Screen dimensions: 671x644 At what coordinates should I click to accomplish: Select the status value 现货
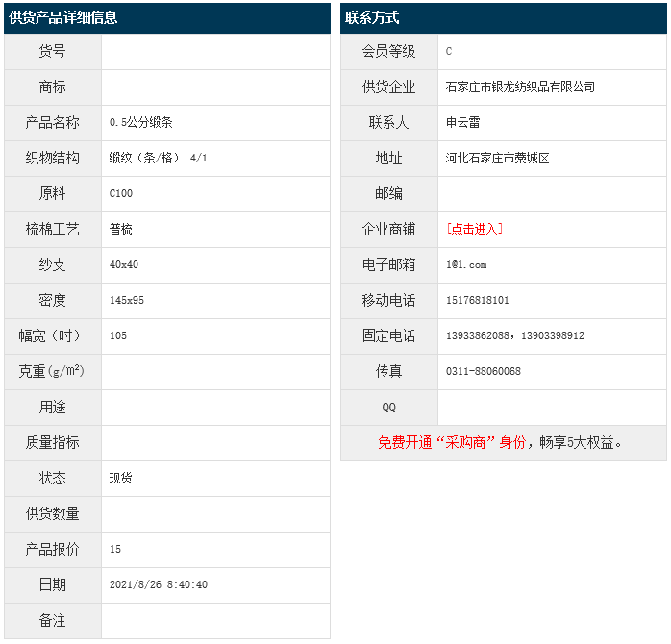click(121, 478)
